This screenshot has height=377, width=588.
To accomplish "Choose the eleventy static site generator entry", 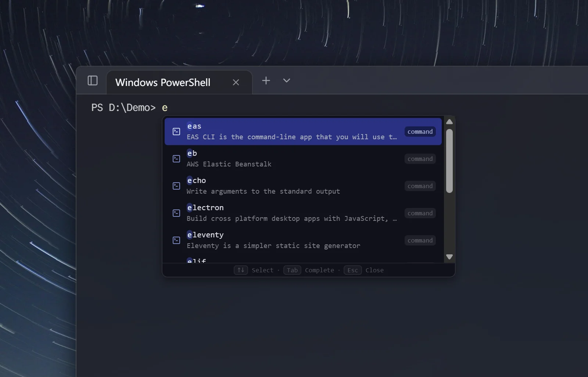I will [x=290, y=240].
